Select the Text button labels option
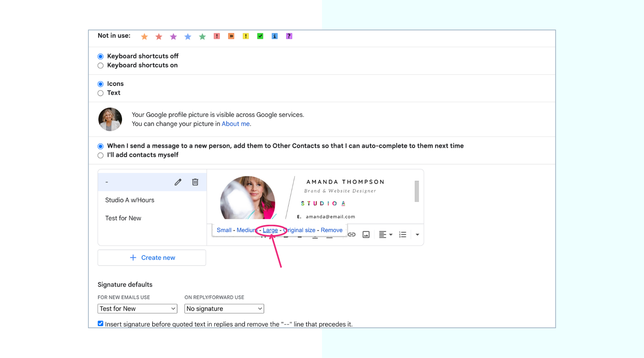This screenshot has width=644, height=358. tap(101, 93)
